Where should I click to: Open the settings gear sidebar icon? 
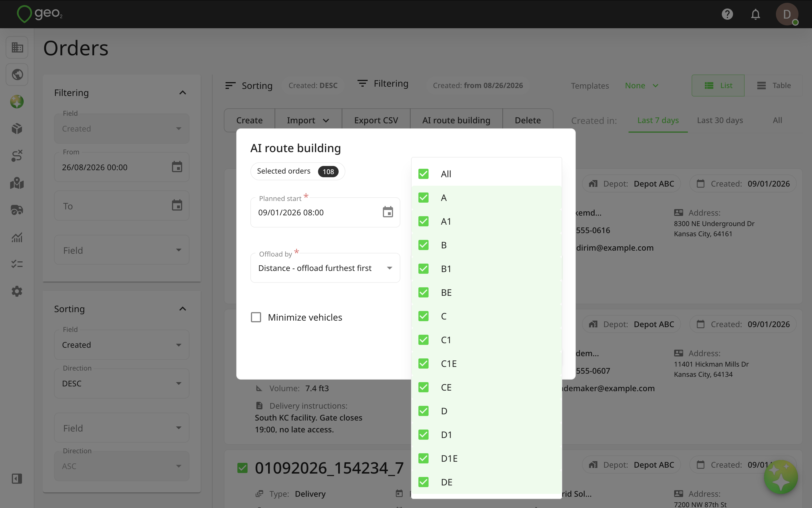coord(17,291)
